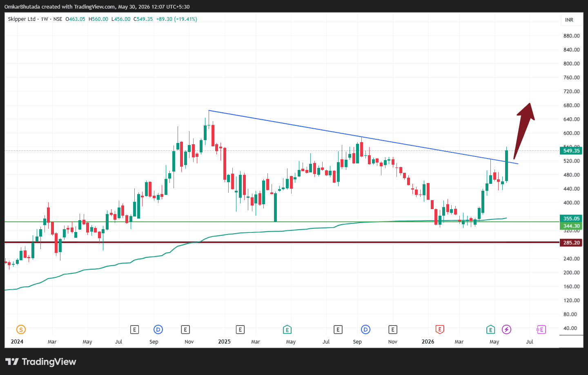
Task: Select the 344.30 green level label
Action: tap(571, 226)
